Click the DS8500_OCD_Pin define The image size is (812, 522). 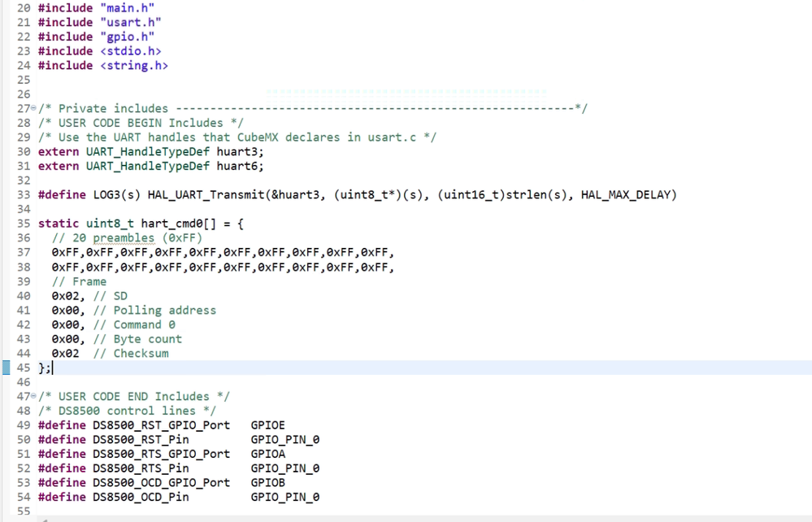141,497
